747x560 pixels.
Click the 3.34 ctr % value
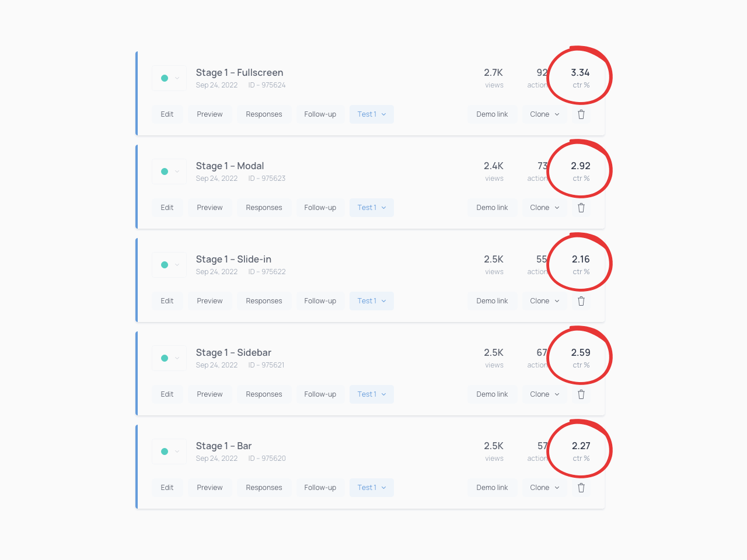point(580,73)
